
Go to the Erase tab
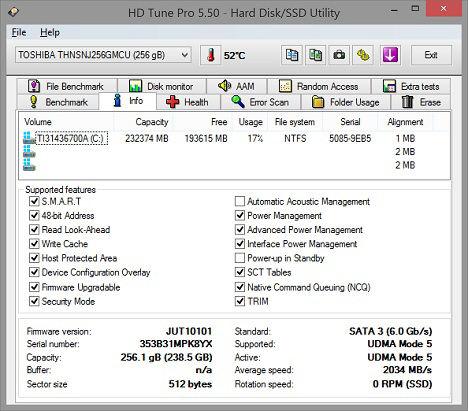click(x=421, y=102)
